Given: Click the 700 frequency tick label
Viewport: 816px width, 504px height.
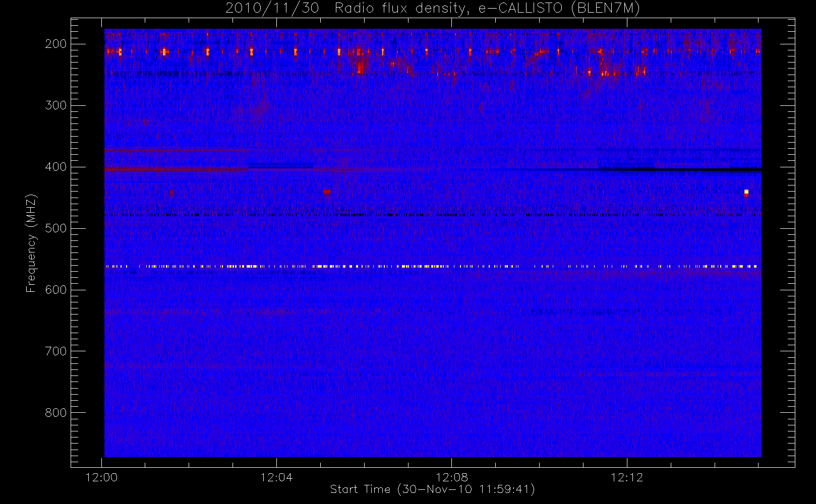Looking at the screenshot, I should click(x=56, y=351).
